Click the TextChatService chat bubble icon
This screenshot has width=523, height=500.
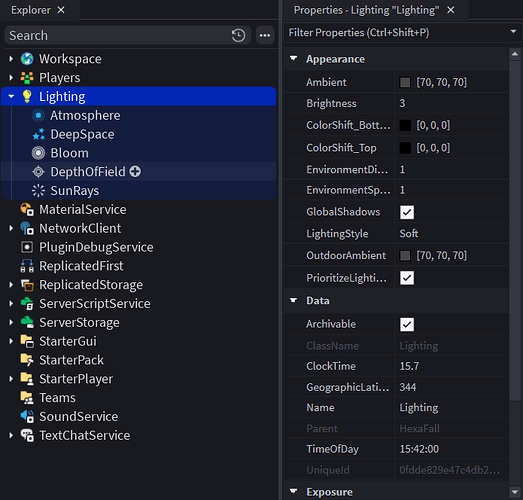[27, 435]
